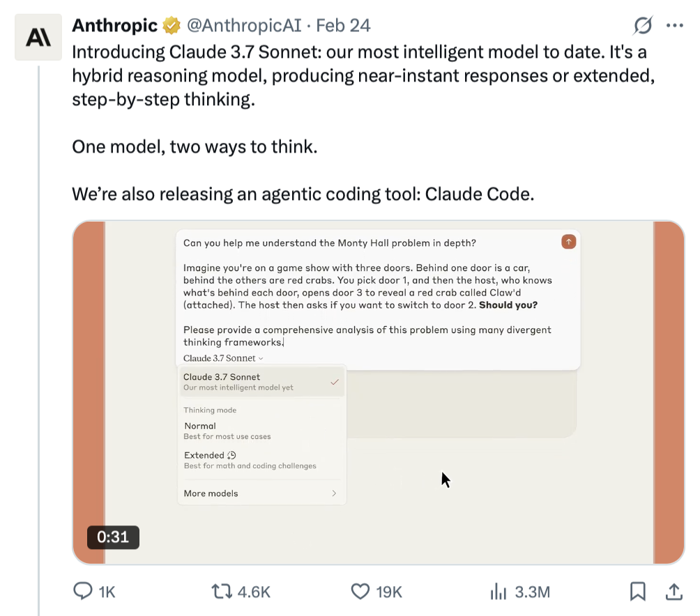Click the Grok circle-slash icon

point(642,26)
